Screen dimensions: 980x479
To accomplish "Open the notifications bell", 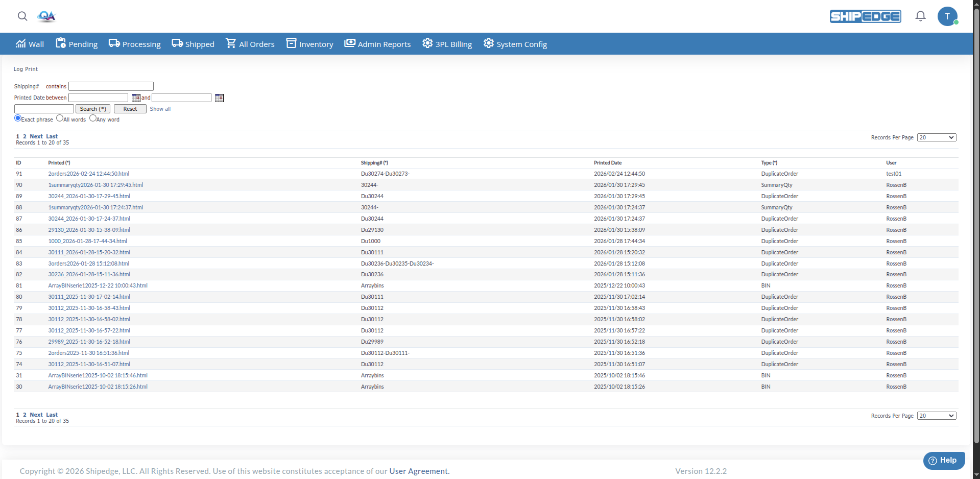I will coord(920,16).
